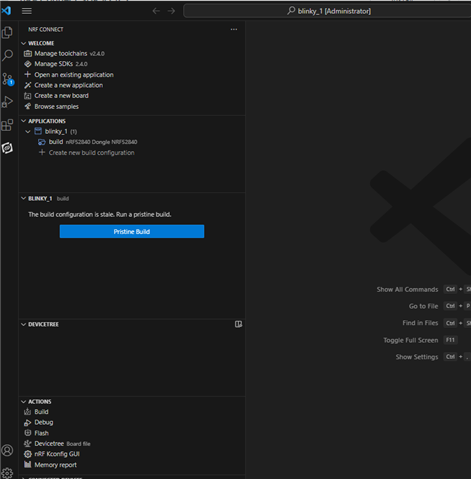
Task: Click the Show Settings hint
Action: point(417,357)
